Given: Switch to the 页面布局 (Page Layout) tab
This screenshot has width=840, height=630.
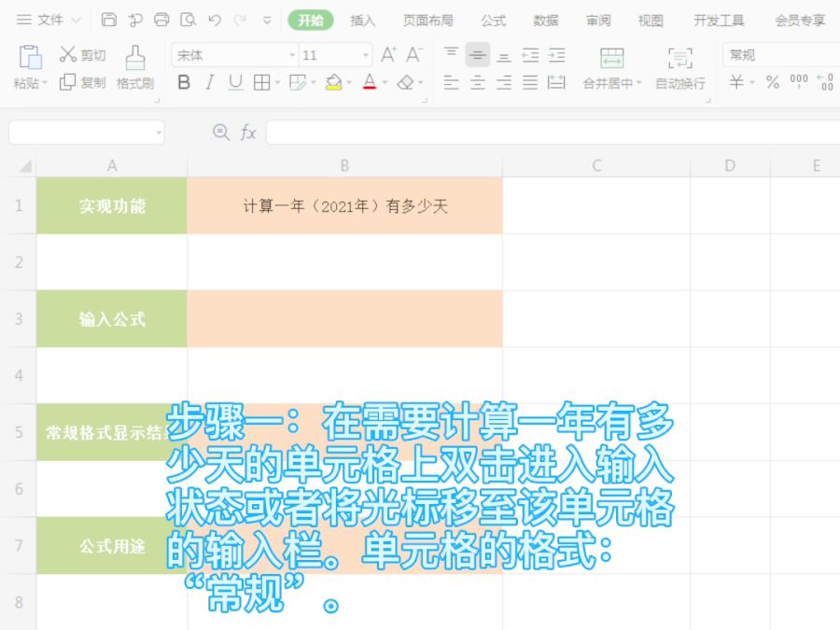Looking at the screenshot, I should click(428, 21).
